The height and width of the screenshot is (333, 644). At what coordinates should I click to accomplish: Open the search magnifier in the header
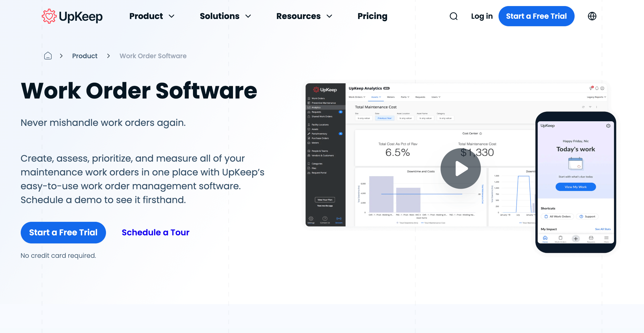454,16
